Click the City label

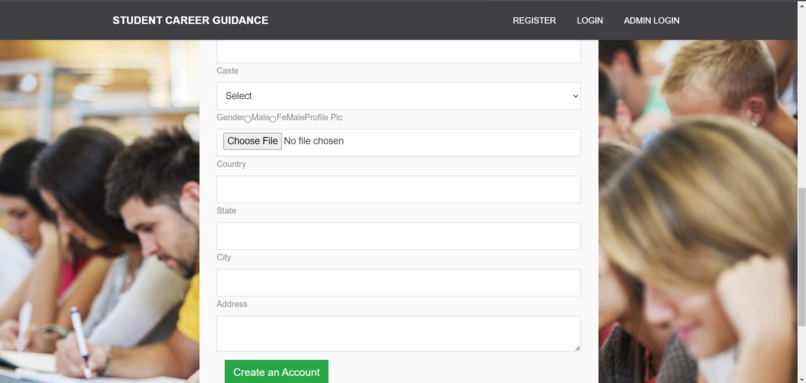tap(224, 258)
